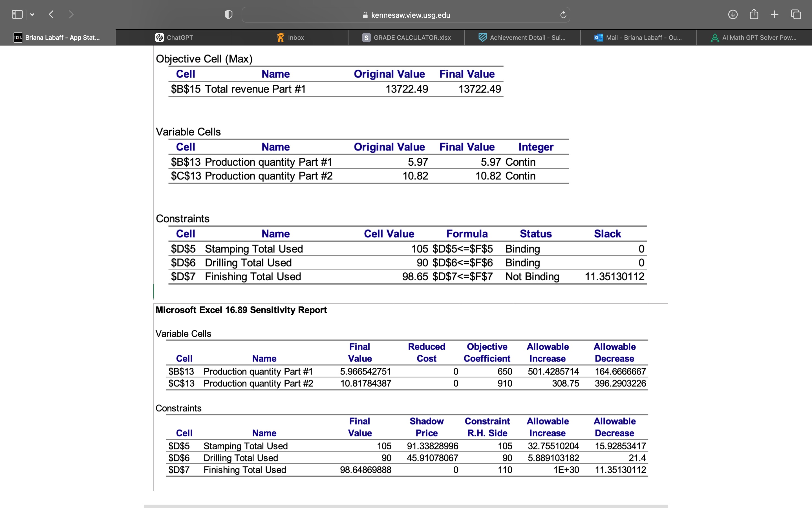The image size is (812, 508).
Task: Click the 'Slack' column header
Action: point(607,233)
